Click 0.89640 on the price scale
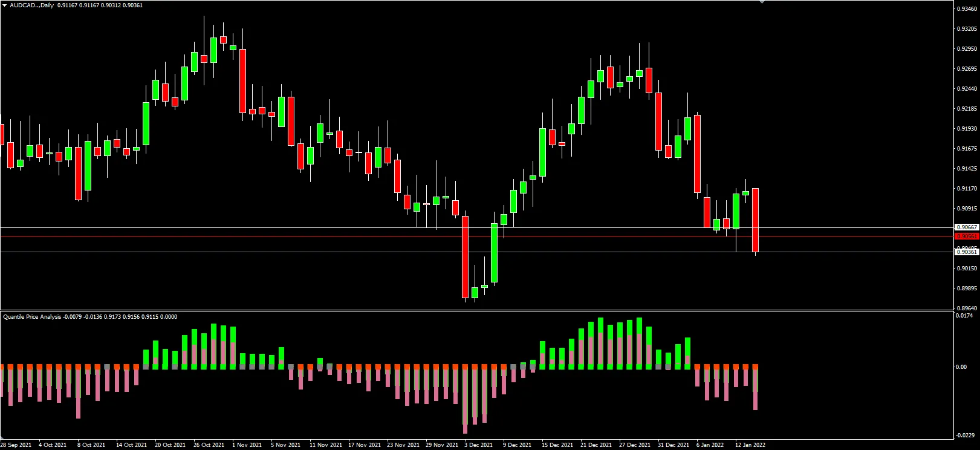The width and height of the screenshot is (980, 450). (968, 308)
